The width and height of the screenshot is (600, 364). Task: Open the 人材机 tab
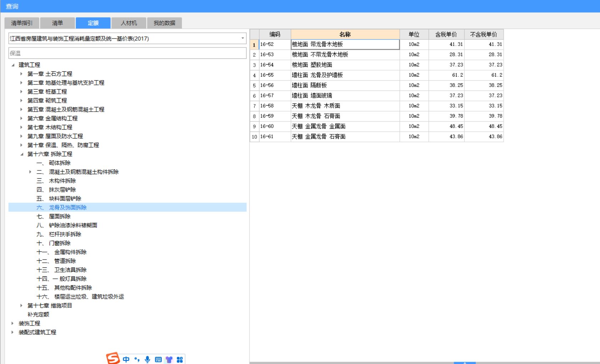pyautogui.click(x=129, y=23)
